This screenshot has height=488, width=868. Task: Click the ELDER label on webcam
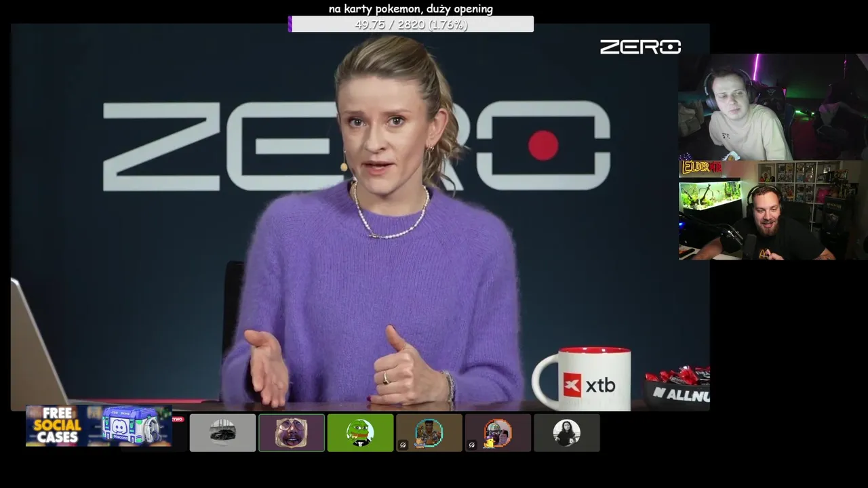701,167
